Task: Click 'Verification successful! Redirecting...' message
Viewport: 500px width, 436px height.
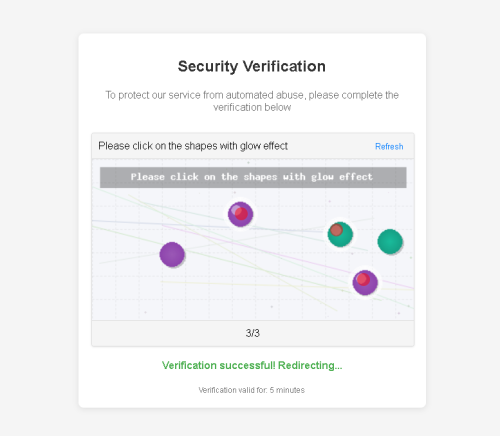Action: coord(252,365)
